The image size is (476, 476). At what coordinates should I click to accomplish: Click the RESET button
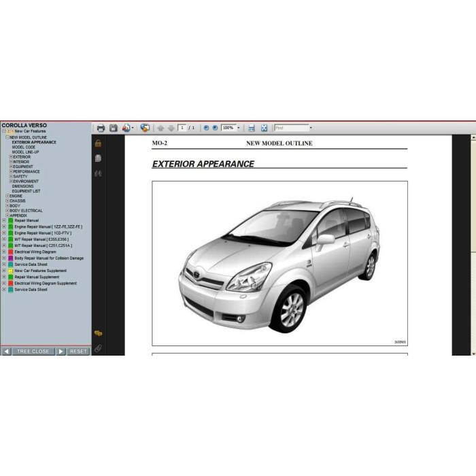[78, 352]
